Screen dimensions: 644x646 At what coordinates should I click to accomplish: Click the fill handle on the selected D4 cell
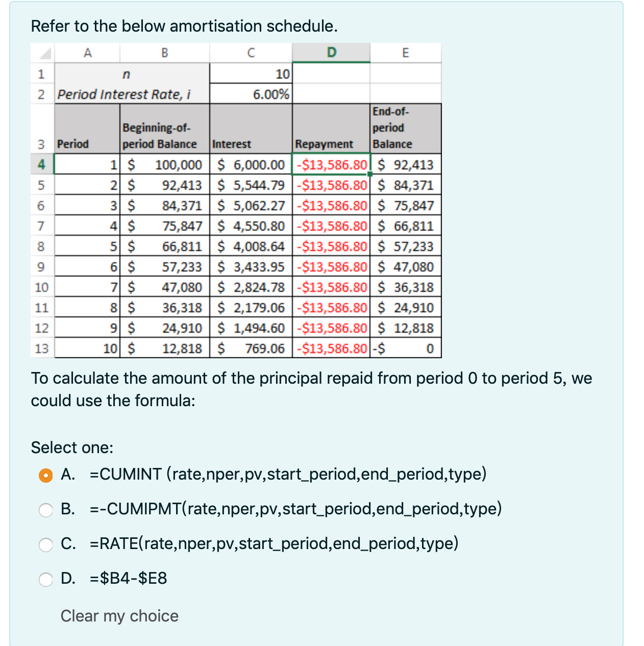[369, 174]
